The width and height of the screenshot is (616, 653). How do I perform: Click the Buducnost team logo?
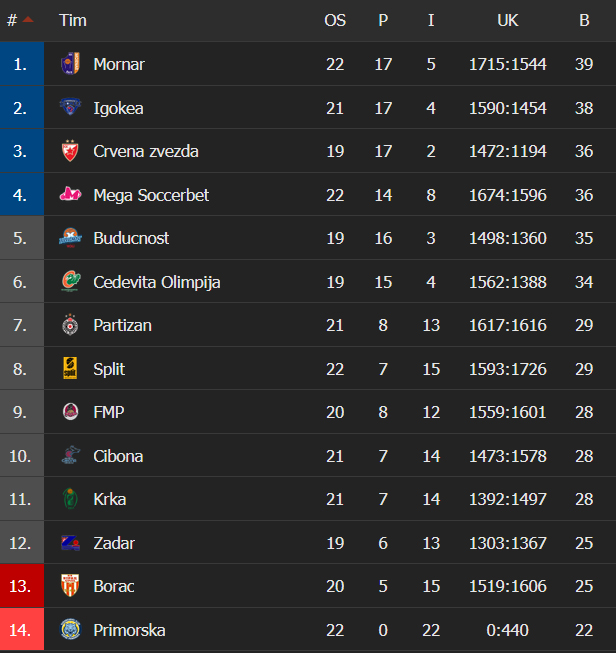pyautogui.click(x=70, y=238)
